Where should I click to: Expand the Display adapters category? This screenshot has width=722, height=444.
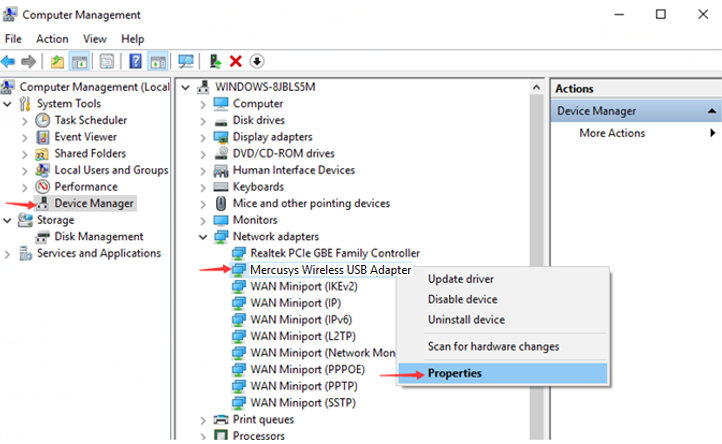[x=204, y=137]
